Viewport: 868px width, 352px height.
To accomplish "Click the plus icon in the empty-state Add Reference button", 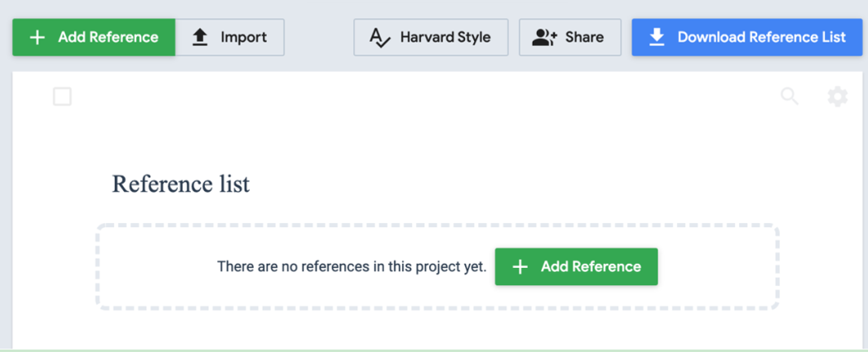I will tap(520, 267).
